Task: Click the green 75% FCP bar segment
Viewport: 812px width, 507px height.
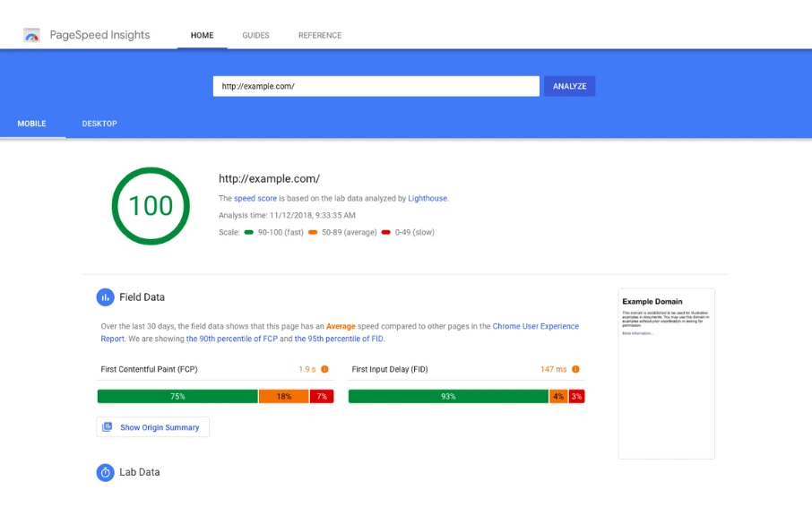Action: [x=177, y=396]
